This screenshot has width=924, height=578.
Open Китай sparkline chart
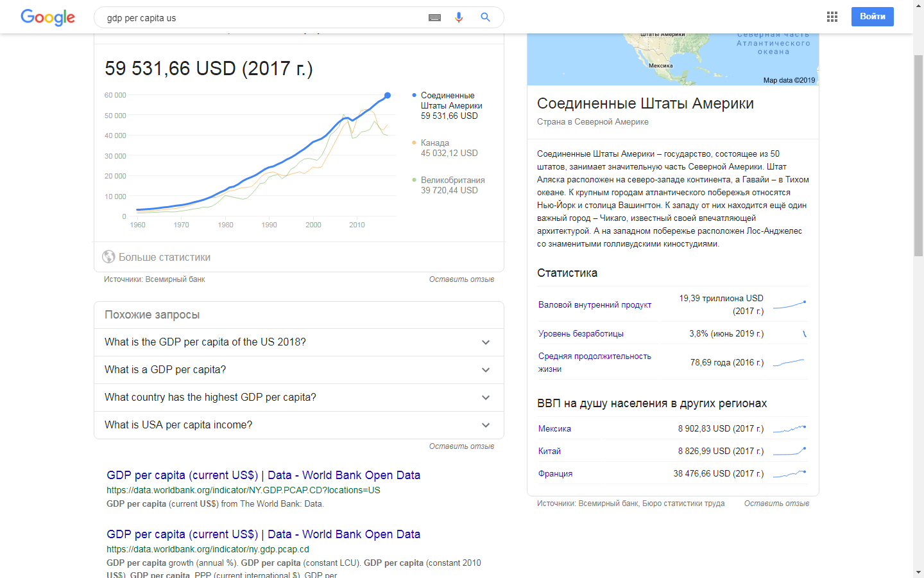click(x=790, y=451)
